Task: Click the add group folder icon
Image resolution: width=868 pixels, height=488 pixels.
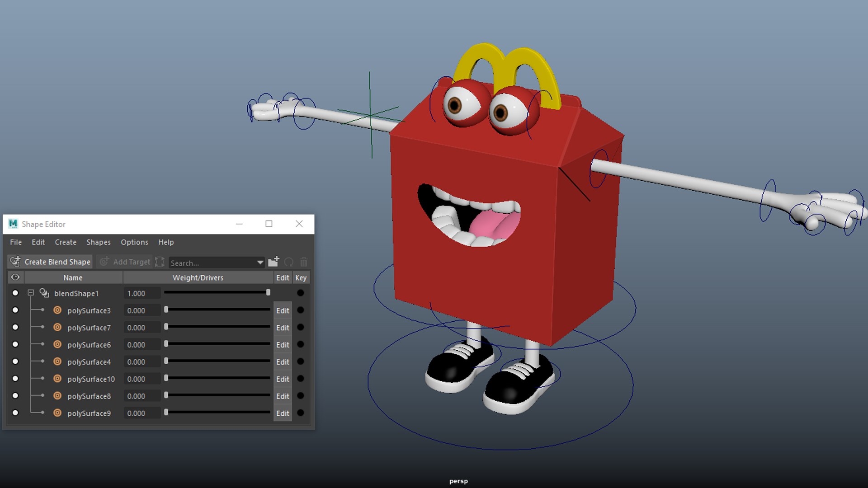Action: [x=274, y=262]
